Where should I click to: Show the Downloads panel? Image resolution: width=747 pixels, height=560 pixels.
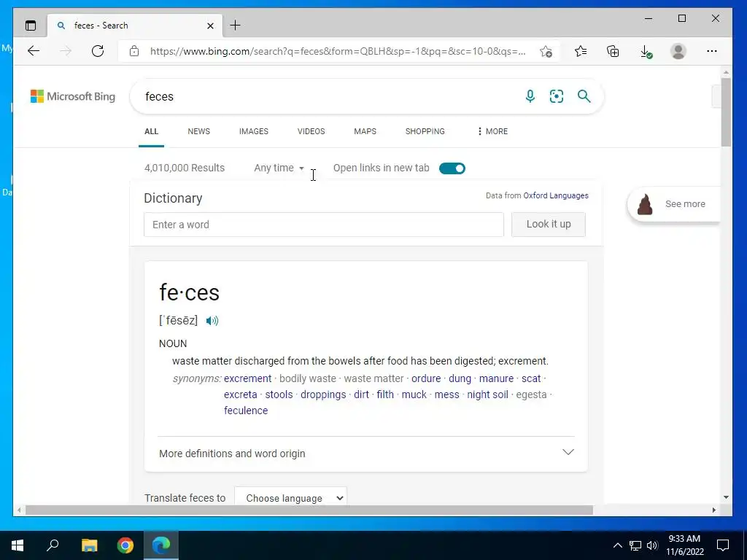tap(646, 52)
